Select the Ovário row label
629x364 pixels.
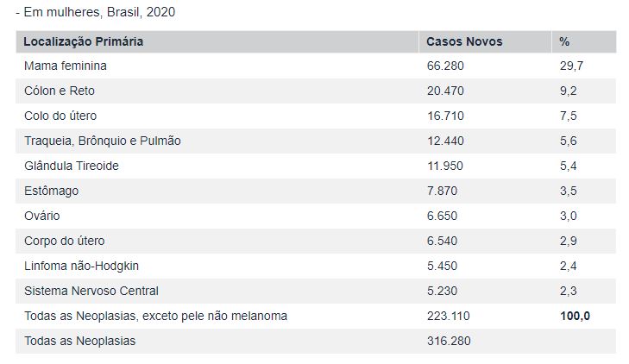pyautogui.click(x=42, y=216)
